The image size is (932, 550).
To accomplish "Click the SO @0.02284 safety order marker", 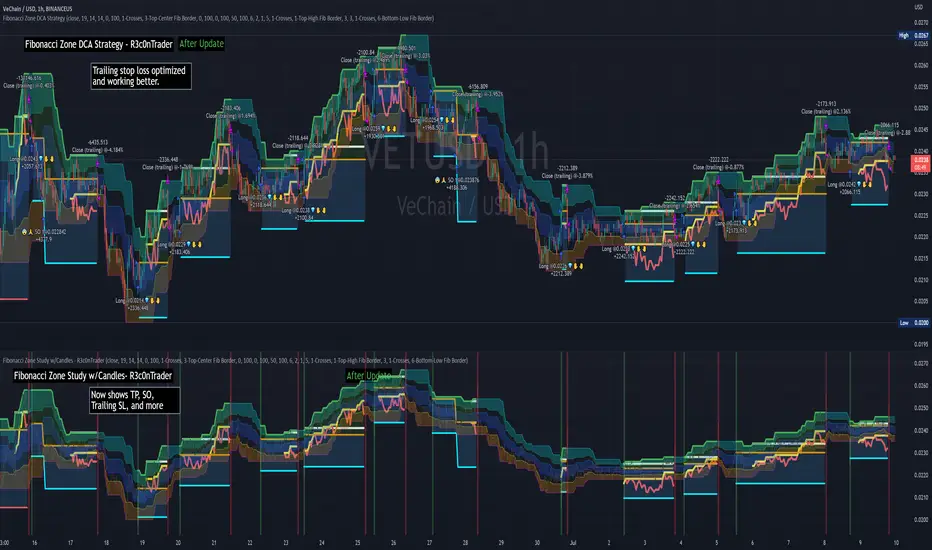I will pos(45,232).
